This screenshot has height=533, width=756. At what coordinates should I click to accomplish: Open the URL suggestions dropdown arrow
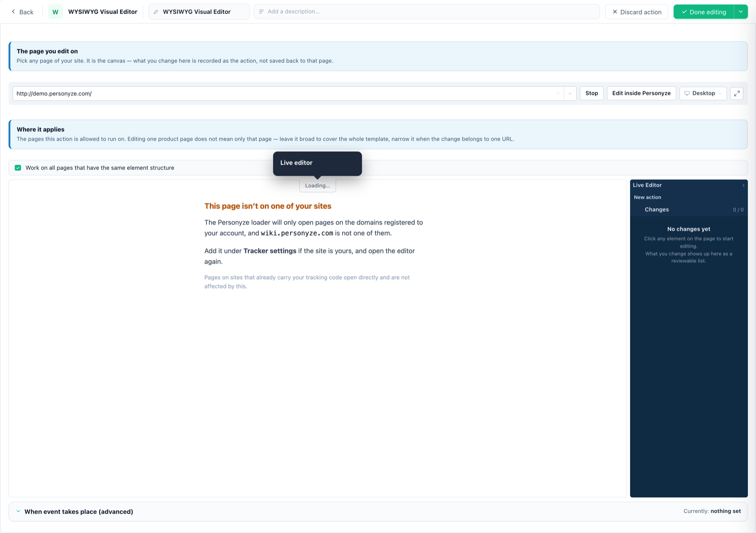pos(570,94)
